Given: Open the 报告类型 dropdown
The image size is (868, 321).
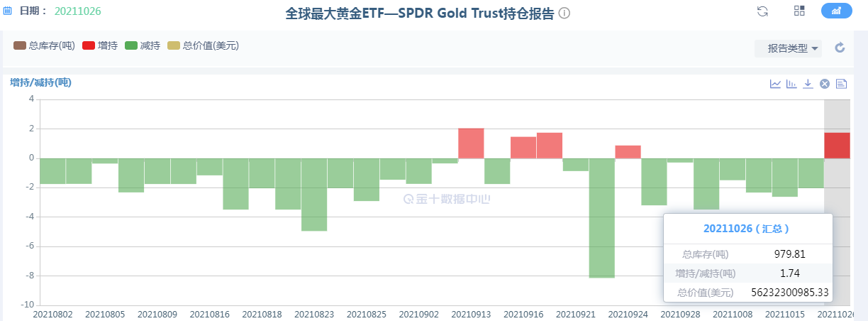Looking at the screenshot, I should [788, 48].
